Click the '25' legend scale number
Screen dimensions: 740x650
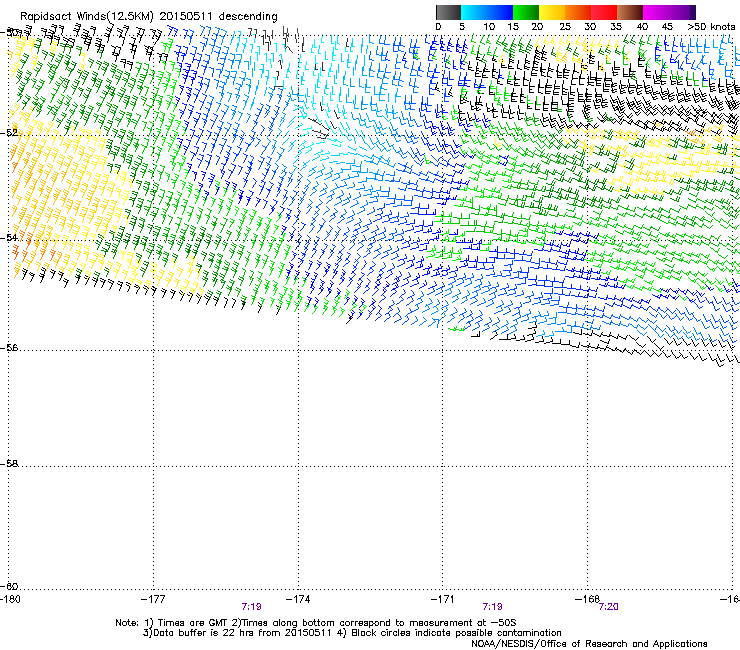(565, 27)
